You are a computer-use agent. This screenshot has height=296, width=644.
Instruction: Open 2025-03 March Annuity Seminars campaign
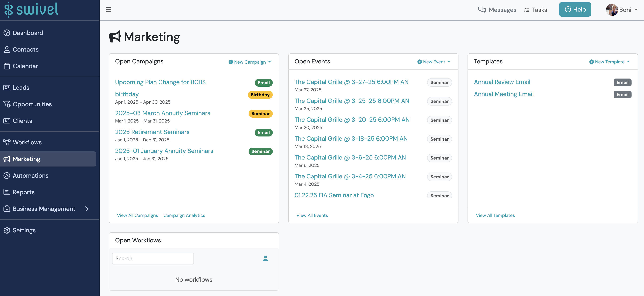click(x=163, y=113)
